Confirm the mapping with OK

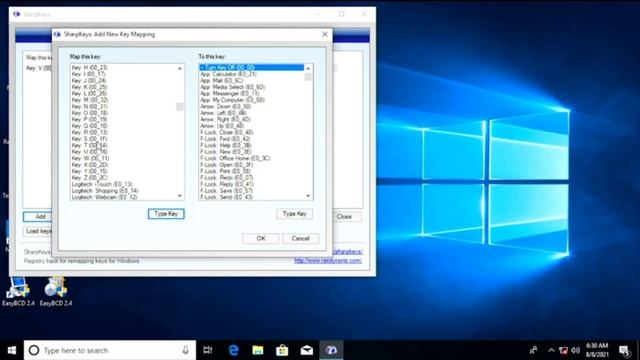tap(261, 238)
